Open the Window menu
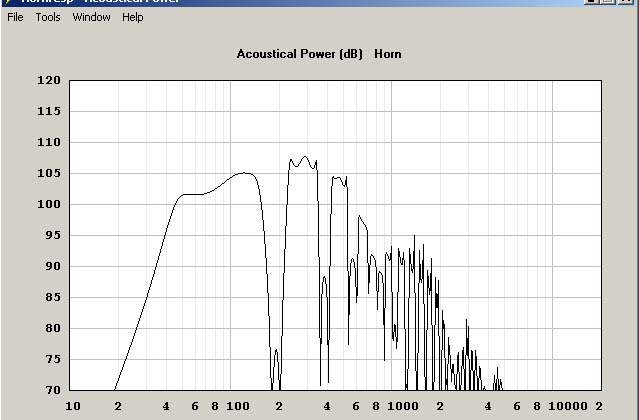The height and width of the screenshot is (420, 639). tap(91, 17)
